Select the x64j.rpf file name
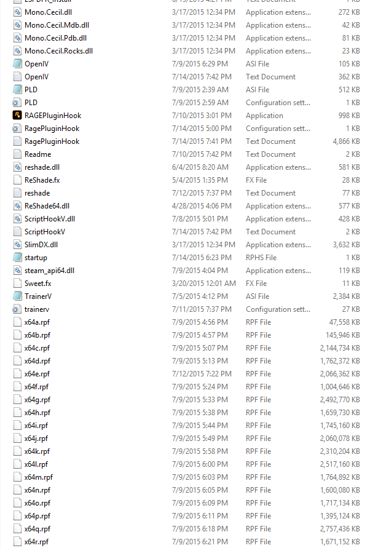Image resolution: width=392 pixels, height=556 pixels. point(36,439)
